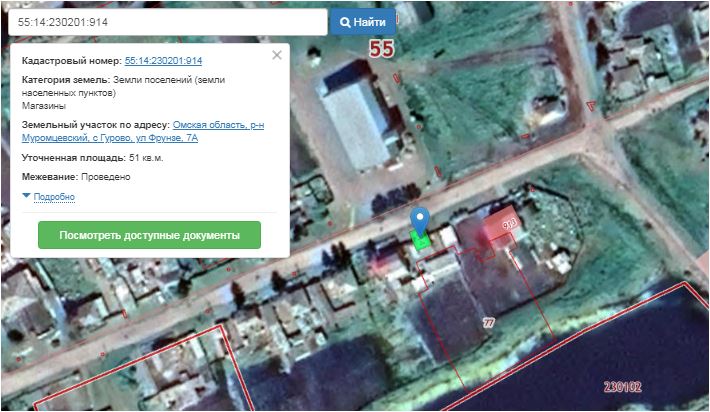Open cadastral number link 55:14:230201:914
This screenshot has height=412, width=710.
[163, 61]
